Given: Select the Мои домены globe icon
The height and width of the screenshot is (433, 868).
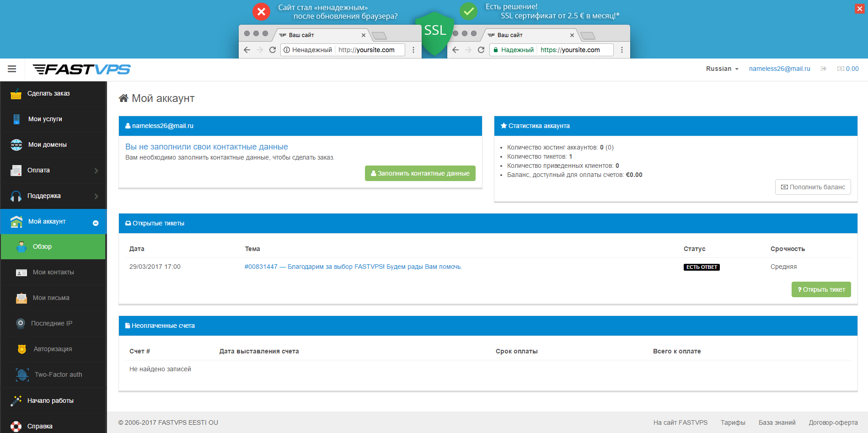Looking at the screenshot, I should (x=16, y=144).
